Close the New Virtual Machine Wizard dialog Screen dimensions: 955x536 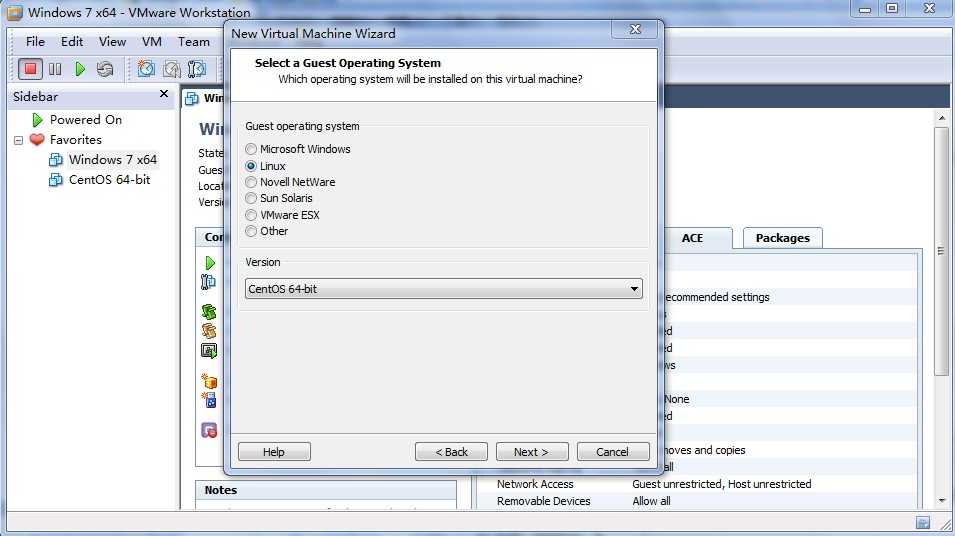635,29
